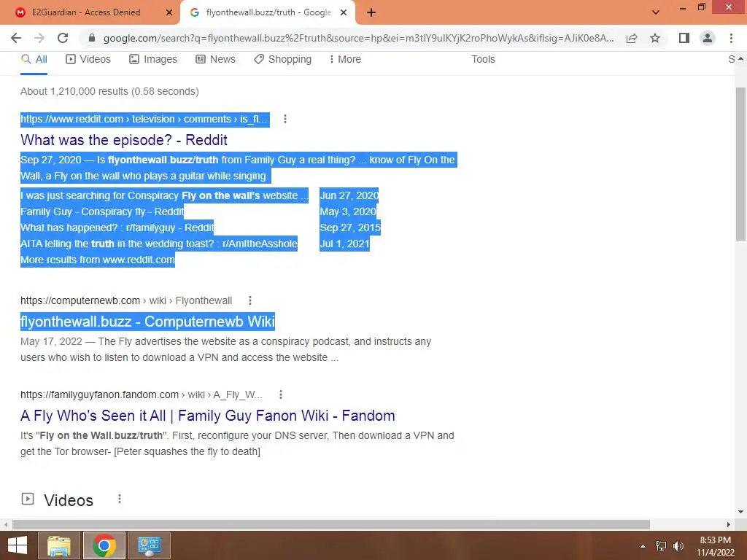Open 'A Fly Who's Seen it All' link
The width and height of the screenshot is (747, 560).
208,415
